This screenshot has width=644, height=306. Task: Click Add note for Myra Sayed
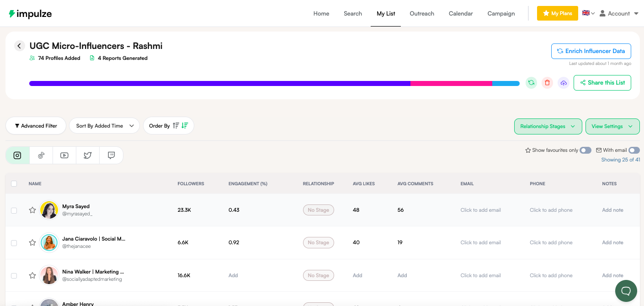point(612,210)
